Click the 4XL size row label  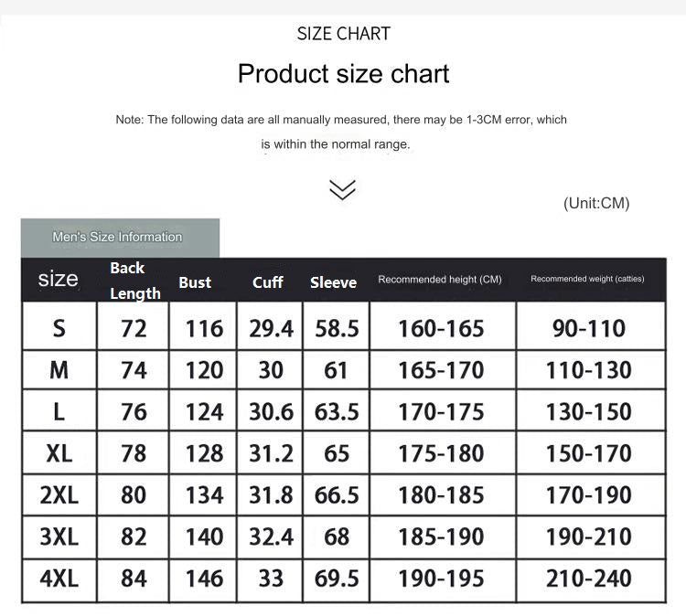point(59,579)
